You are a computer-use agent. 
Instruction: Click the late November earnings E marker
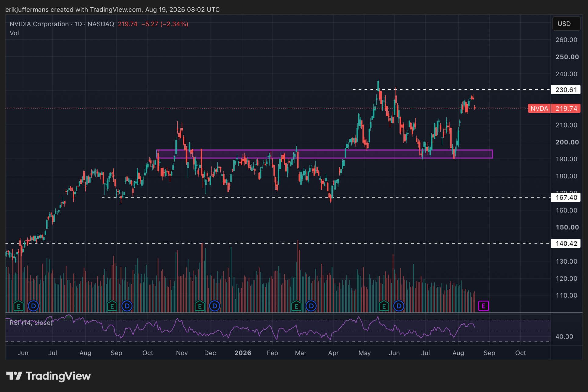(200, 306)
